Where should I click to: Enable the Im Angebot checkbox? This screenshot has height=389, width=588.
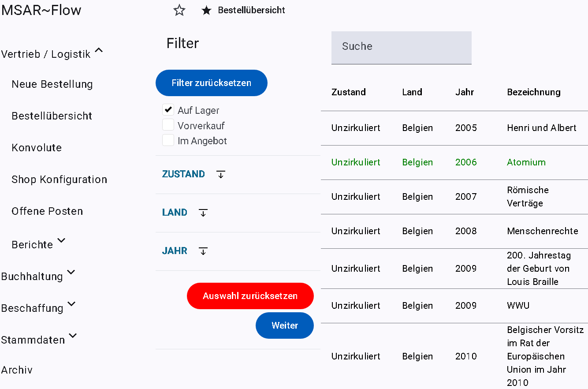[168, 140]
